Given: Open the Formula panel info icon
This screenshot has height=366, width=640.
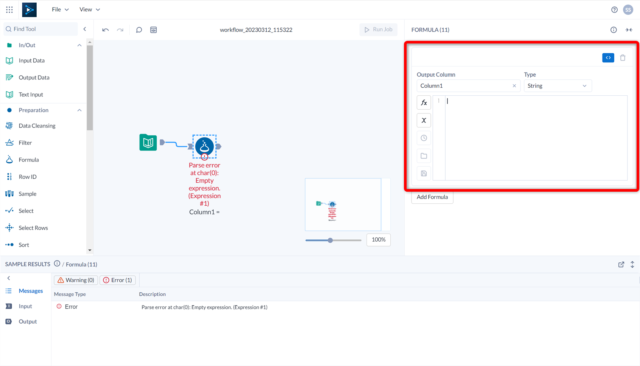Looking at the screenshot, I should pyautogui.click(x=613, y=30).
